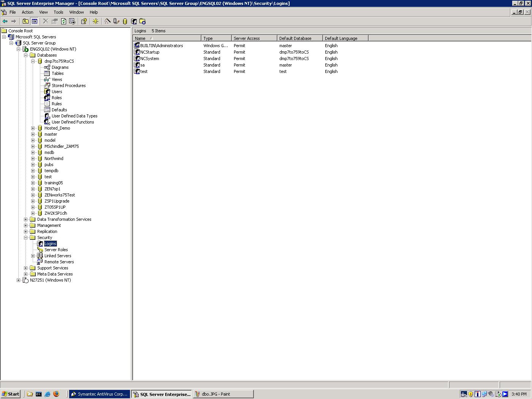This screenshot has width=532, height=399.
Task: Select the Roles node
Action: point(57,98)
